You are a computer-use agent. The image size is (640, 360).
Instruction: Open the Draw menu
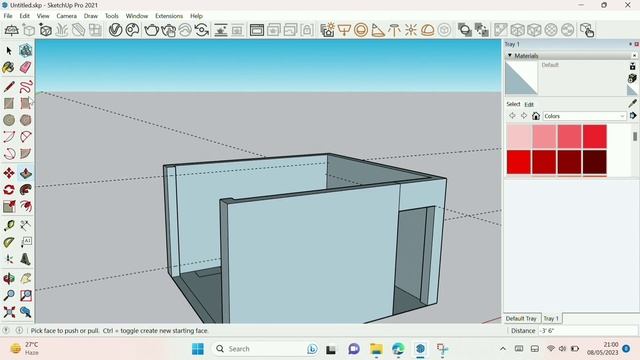[91, 16]
